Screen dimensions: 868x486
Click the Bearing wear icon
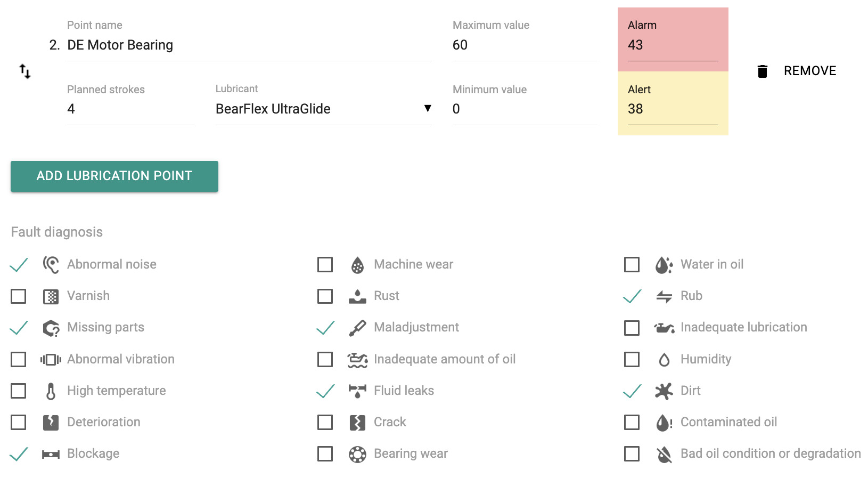coord(357,454)
